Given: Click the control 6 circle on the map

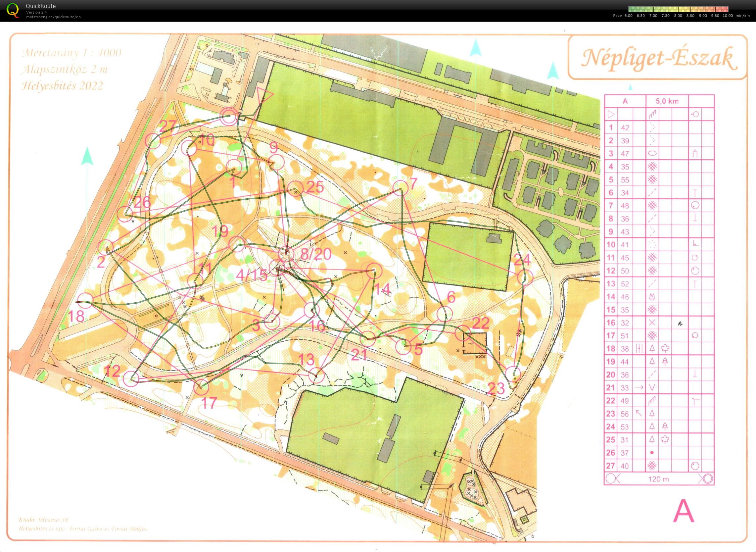Looking at the screenshot, I should [x=445, y=314].
